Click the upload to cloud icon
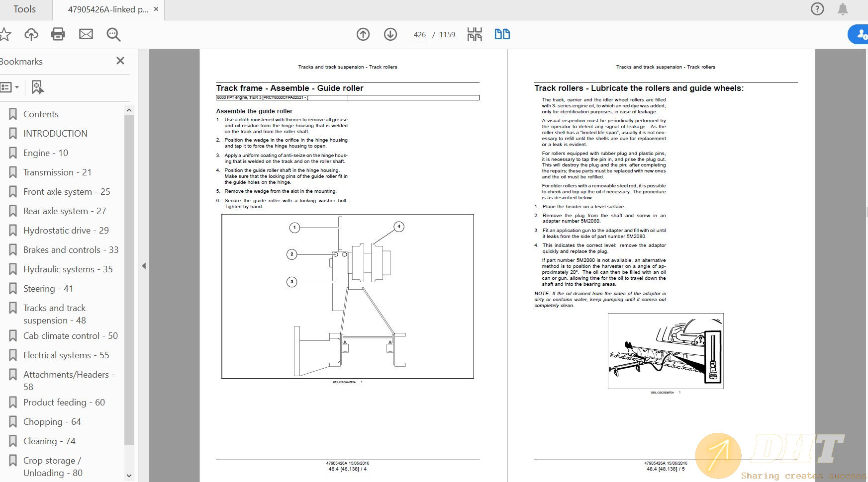The height and width of the screenshot is (482, 868). click(31, 34)
